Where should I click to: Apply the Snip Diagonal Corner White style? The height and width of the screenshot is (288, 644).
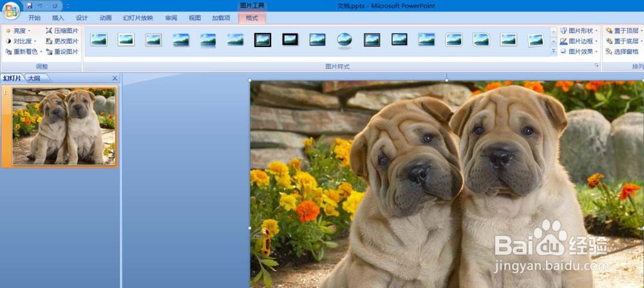(481, 40)
